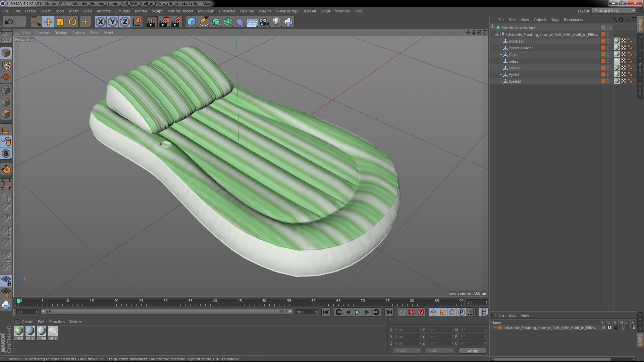Open the MoGraph menu
The height and width of the screenshot is (362, 644).
click(206, 11)
